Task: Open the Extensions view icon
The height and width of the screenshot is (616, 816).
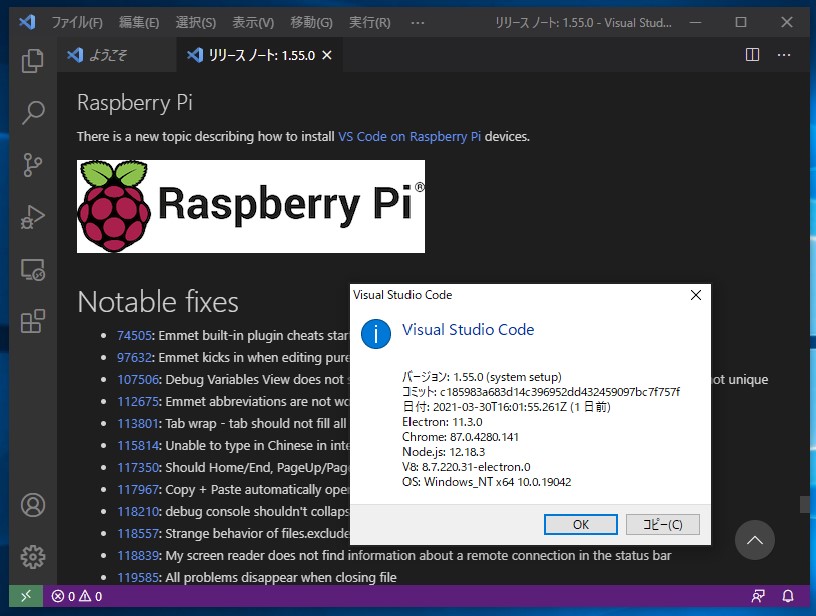Action: click(x=32, y=321)
